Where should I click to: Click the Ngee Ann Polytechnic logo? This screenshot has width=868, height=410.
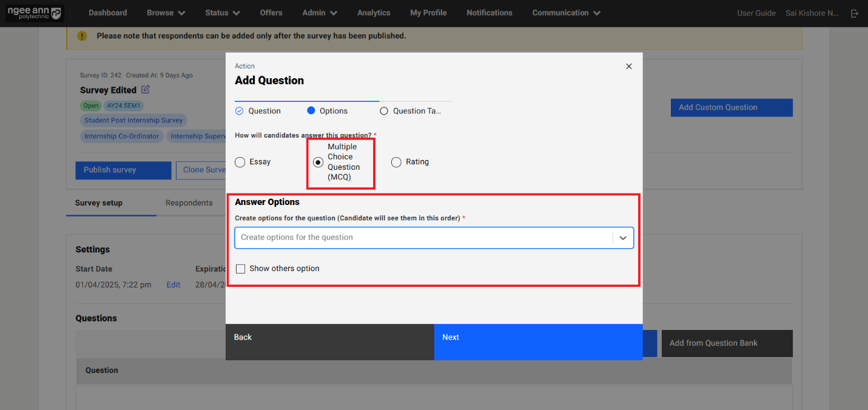pyautogui.click(x=34, y=13)
